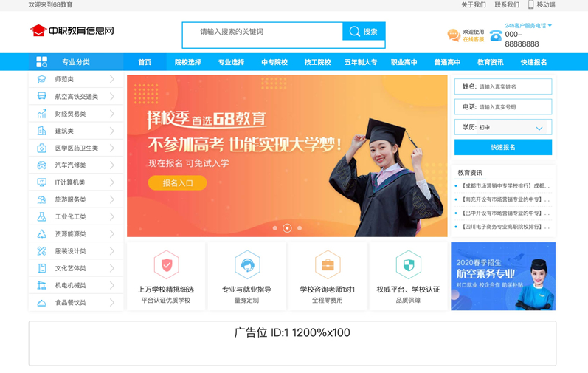Click the 航空高铁交通类 bus icon
The image size is (588, 373).
point(41,96)
